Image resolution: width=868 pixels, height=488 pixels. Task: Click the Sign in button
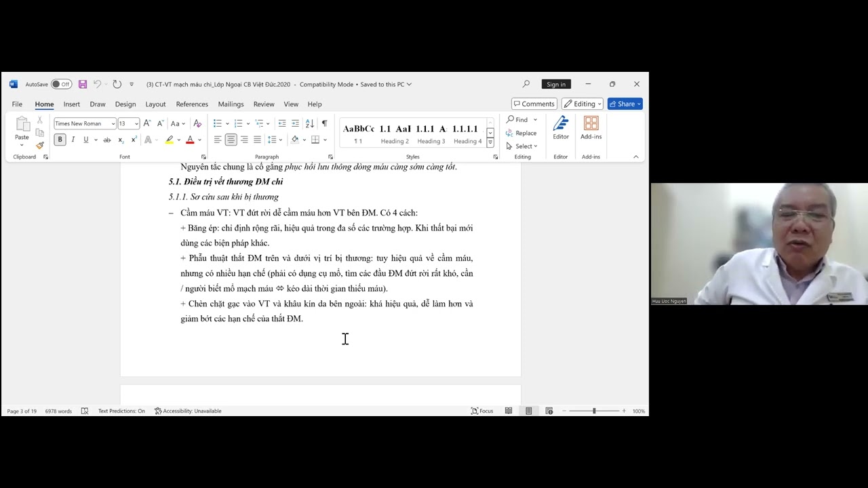pos(556,84)
